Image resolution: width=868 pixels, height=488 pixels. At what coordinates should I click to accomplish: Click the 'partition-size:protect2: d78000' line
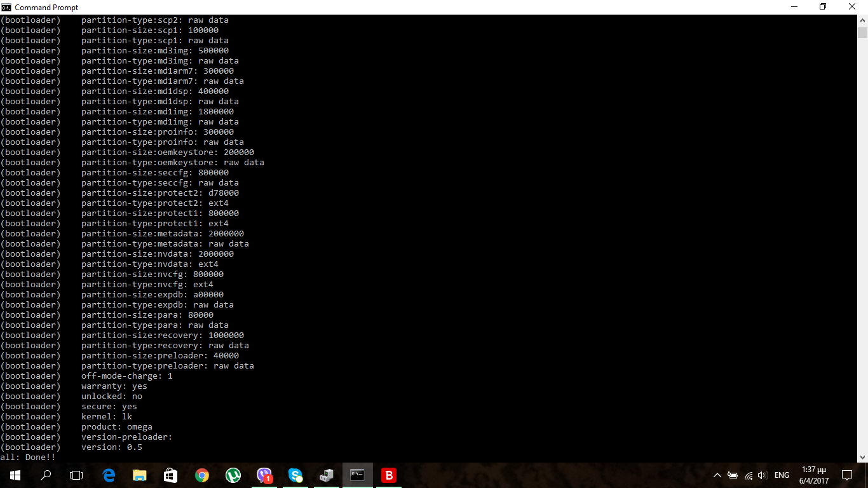tap(160, 193)
